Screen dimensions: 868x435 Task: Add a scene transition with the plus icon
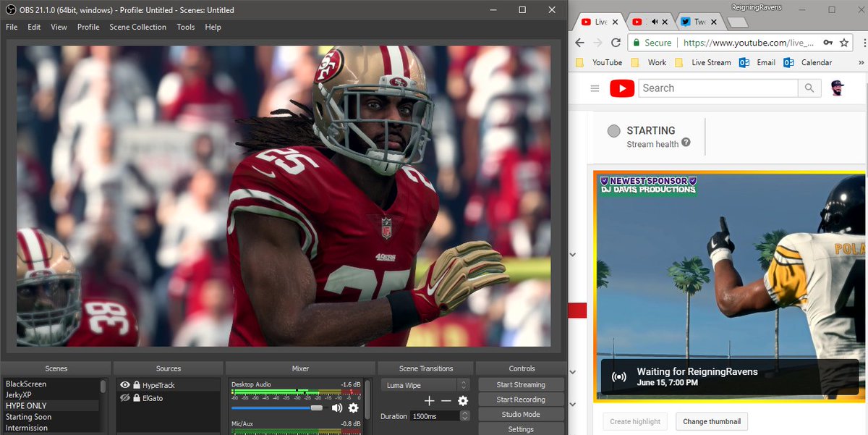point(430,401)
